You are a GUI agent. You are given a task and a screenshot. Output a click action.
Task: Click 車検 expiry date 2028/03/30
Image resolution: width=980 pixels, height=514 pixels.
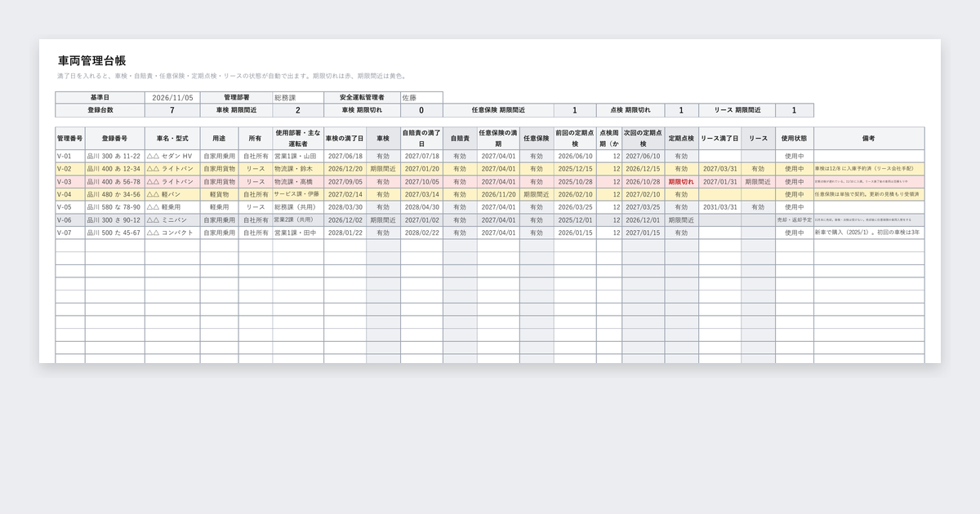point(345,207)
